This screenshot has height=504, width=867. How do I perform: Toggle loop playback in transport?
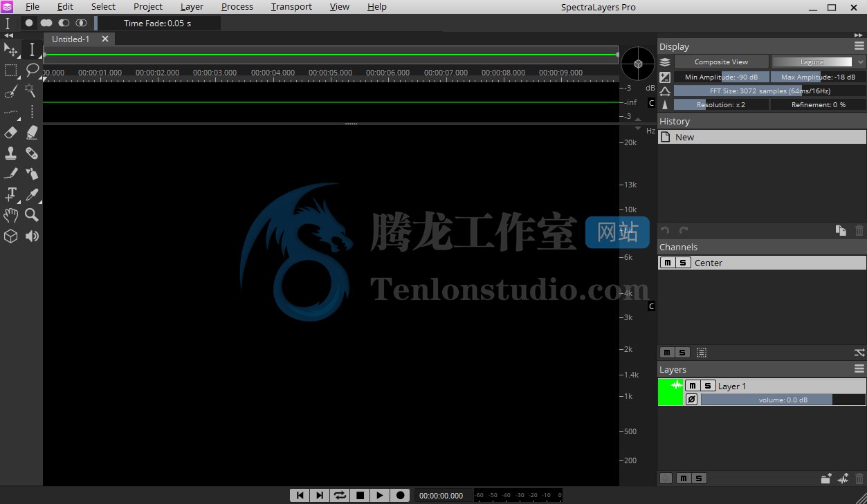coord(340,495)
